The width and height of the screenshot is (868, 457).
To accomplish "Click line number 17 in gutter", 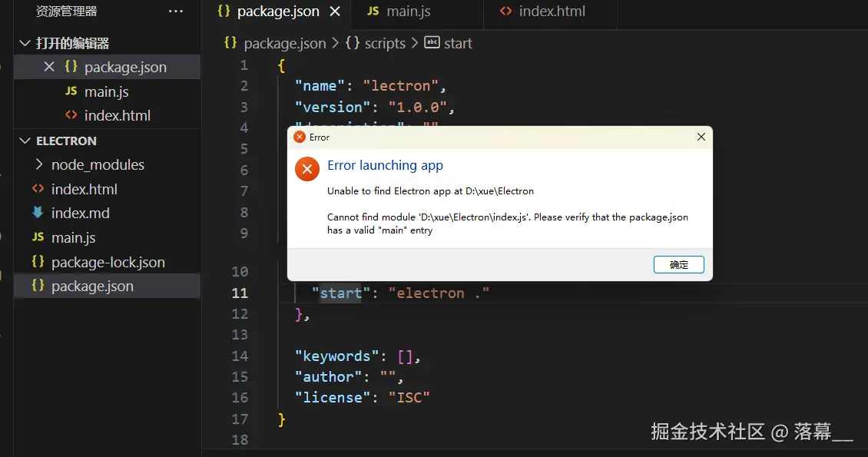I will coord(240,419).
